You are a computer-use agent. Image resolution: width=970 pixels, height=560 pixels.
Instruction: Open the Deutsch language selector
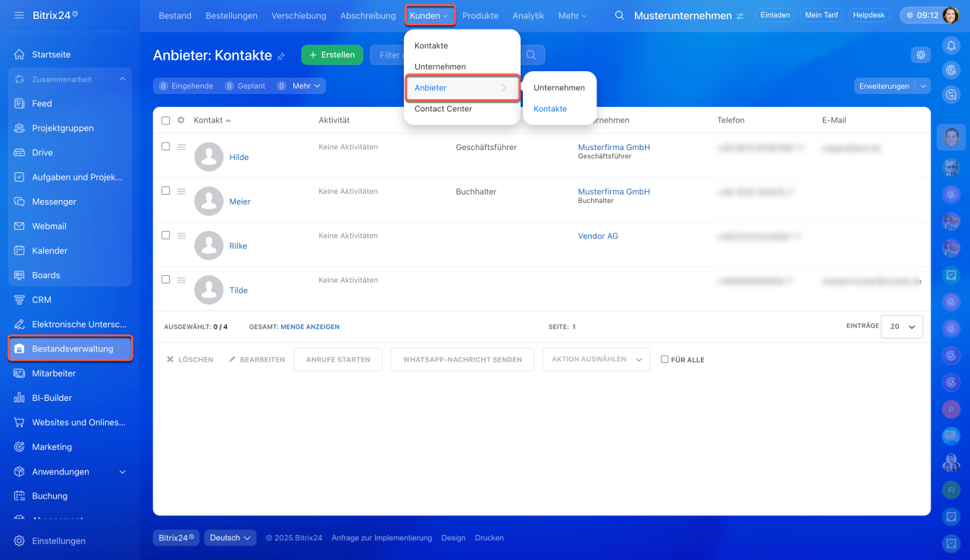point(230,538)
